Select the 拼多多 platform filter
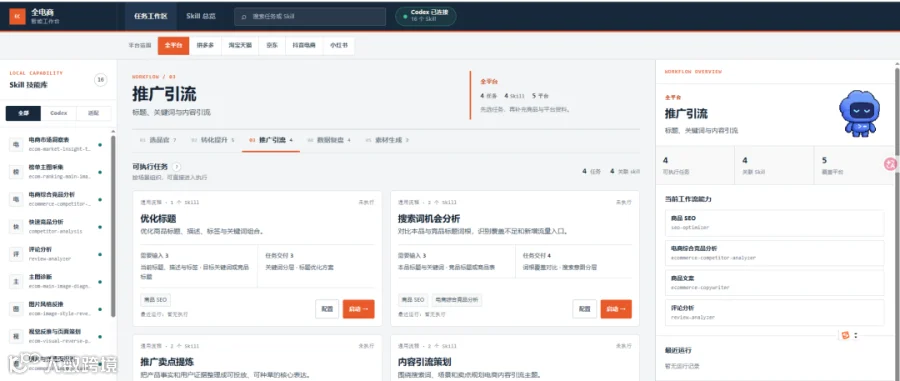The image size is (900, 381). tap(205, 45)
